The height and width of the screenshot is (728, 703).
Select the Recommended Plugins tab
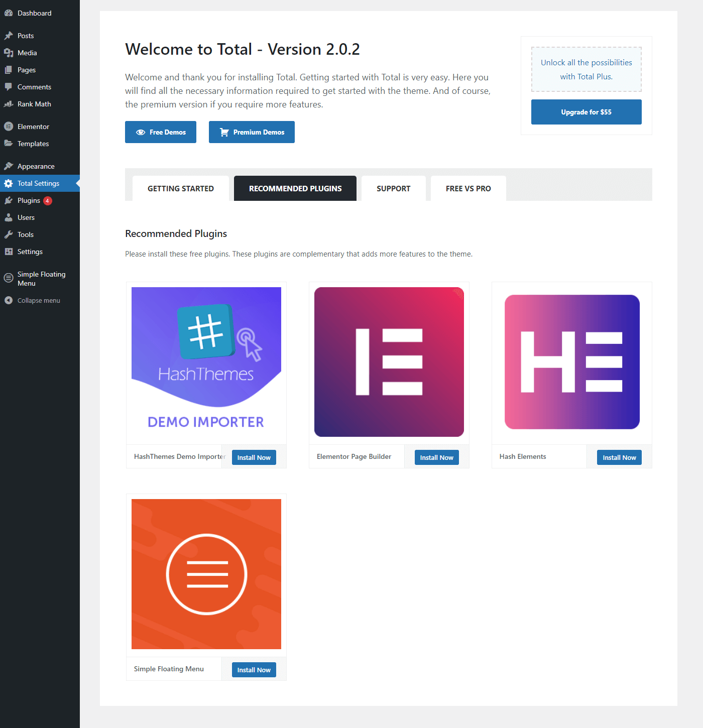(x=295, y=188)
